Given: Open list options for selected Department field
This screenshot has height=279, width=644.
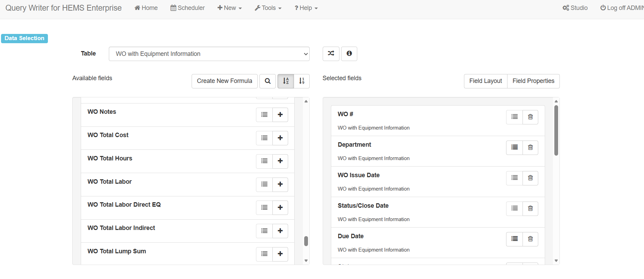Looking at the screenshot, I should pos(514,147).
